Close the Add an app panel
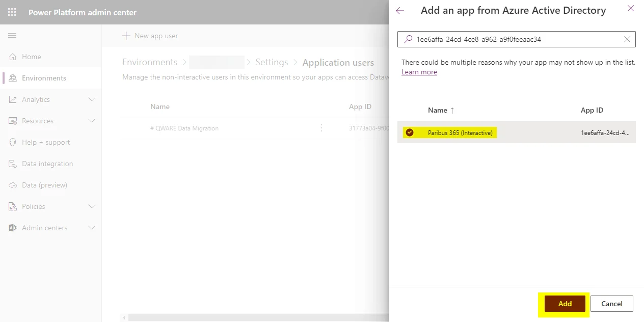 click(631, 8)
